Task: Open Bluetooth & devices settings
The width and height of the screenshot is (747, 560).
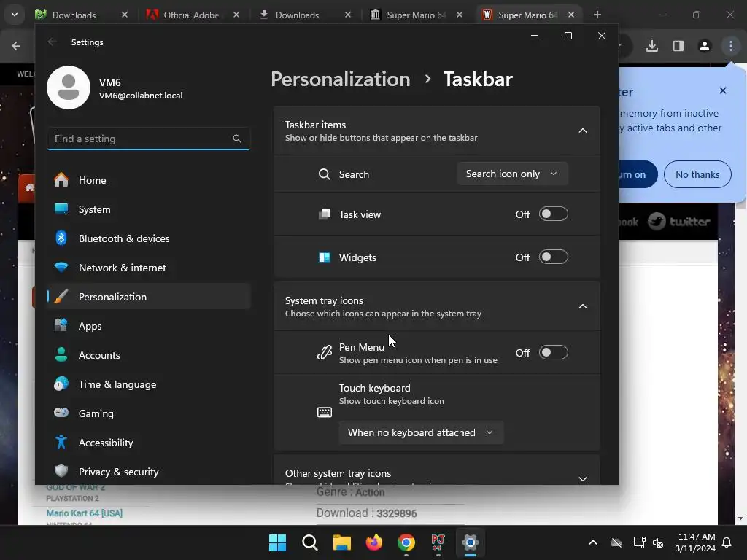Action: 148,238
